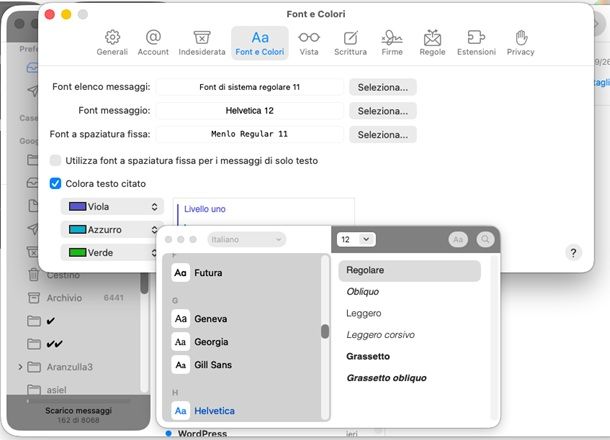Viewport: 610px width, 440px height.
Task: Click Seleziona for Font a spaziatura fissa
Action: click(383, 135)
